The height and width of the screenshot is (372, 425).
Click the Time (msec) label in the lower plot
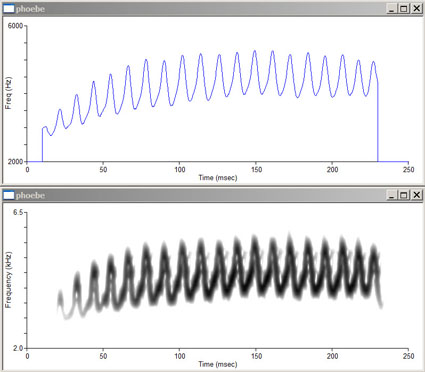point(218,364)
